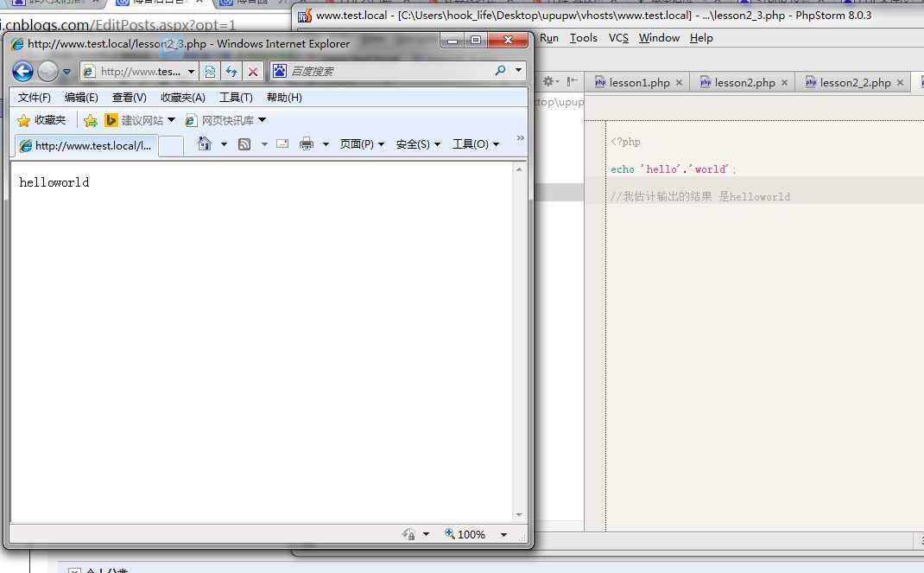The image size is (924, 573).
Task: Click the cnblogs.com URL in background browser
Action: coord(117,25)
